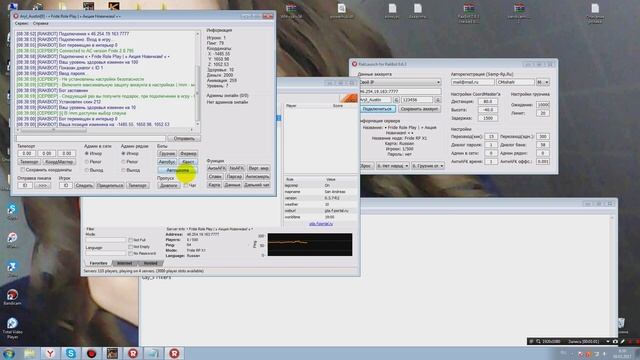Viewport: 640px width, 360px height.
Task: Open the Справка menu in RakBot
Action: (40, 24)
